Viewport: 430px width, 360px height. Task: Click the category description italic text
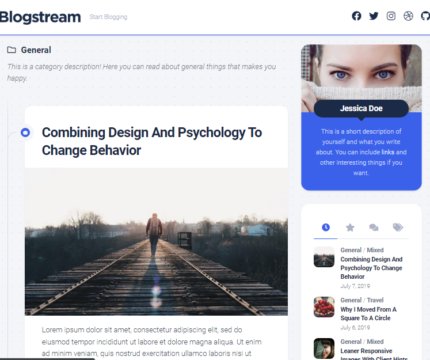point(142,72)
